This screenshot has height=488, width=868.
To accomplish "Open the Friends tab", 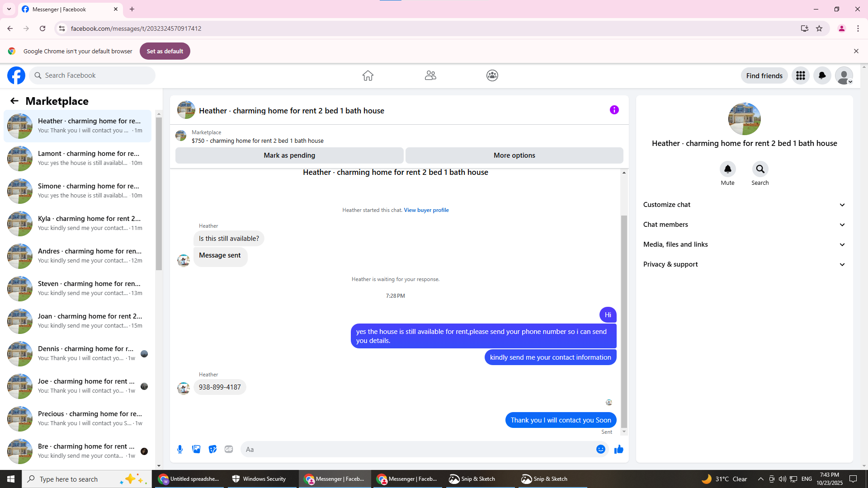I will tap(430, 75).
